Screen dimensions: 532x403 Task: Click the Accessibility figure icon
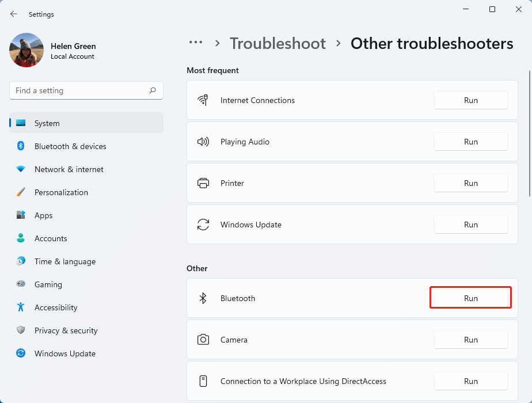(21, 307)
